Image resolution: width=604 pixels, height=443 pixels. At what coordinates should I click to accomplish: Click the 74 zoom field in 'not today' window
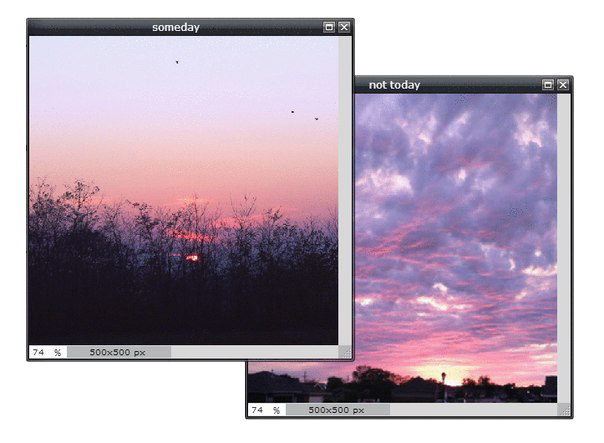pyautogui.click(x=267, y=410)
